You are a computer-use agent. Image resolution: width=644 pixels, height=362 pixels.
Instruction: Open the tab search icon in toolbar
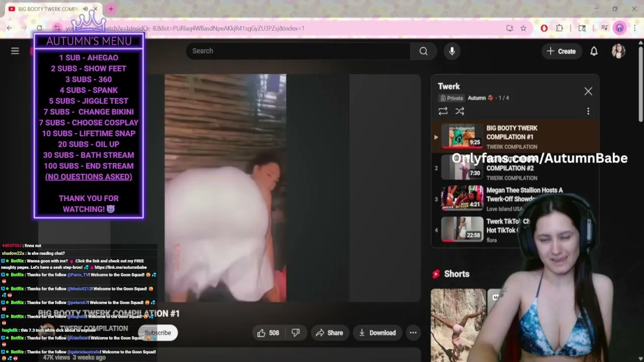click(x=582, y=28)
